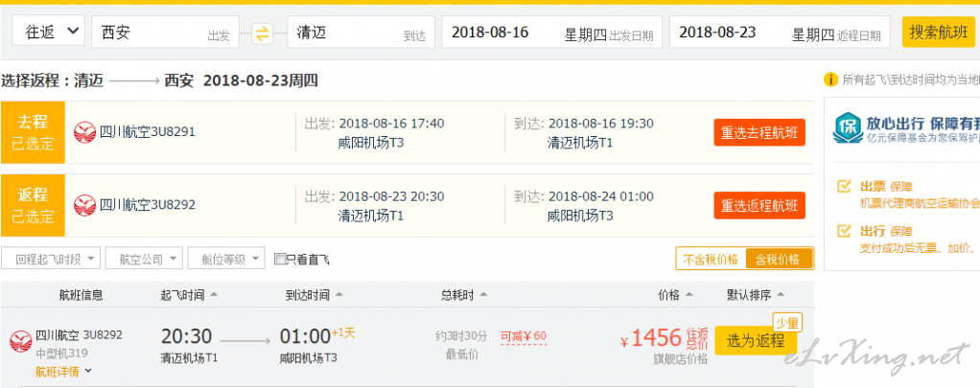The width and height of the screenshot is (980, 388).
Task: Click the info icon beside local time notice
Action: click(x=830, y=80)
